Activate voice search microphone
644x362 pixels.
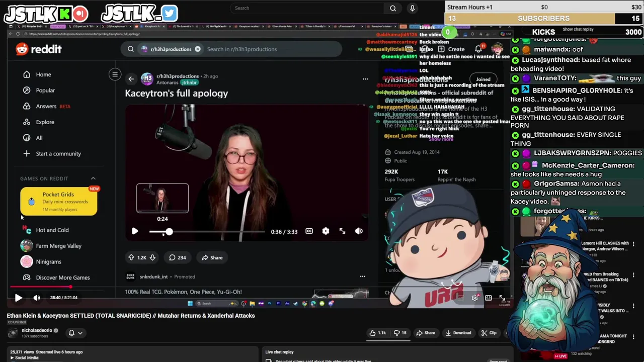[x=412, y=8]
